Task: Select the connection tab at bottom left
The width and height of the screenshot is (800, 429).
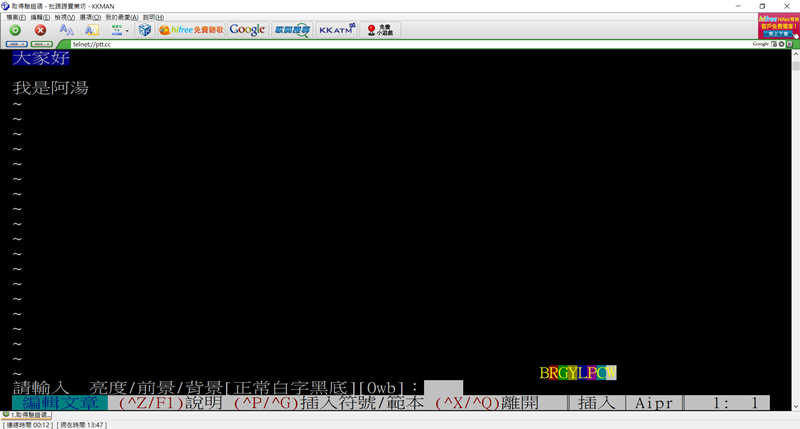Action: (27, 415)
